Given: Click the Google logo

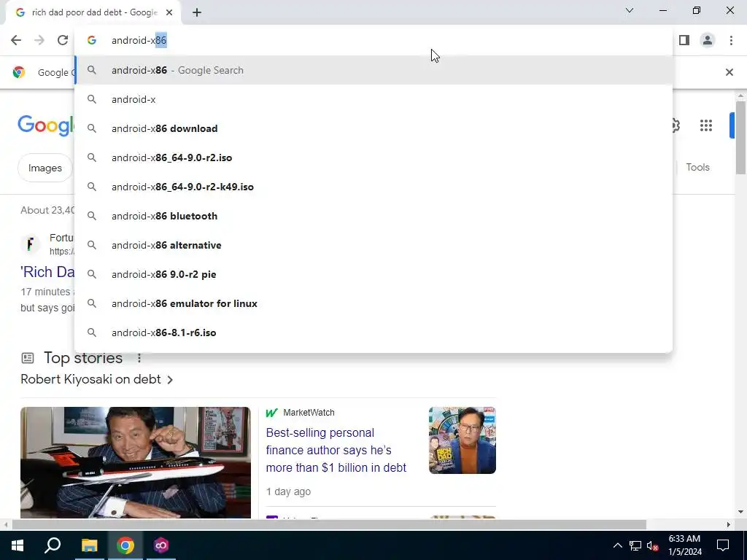Looking at the screenshot, I should click(x=46, y=125).
